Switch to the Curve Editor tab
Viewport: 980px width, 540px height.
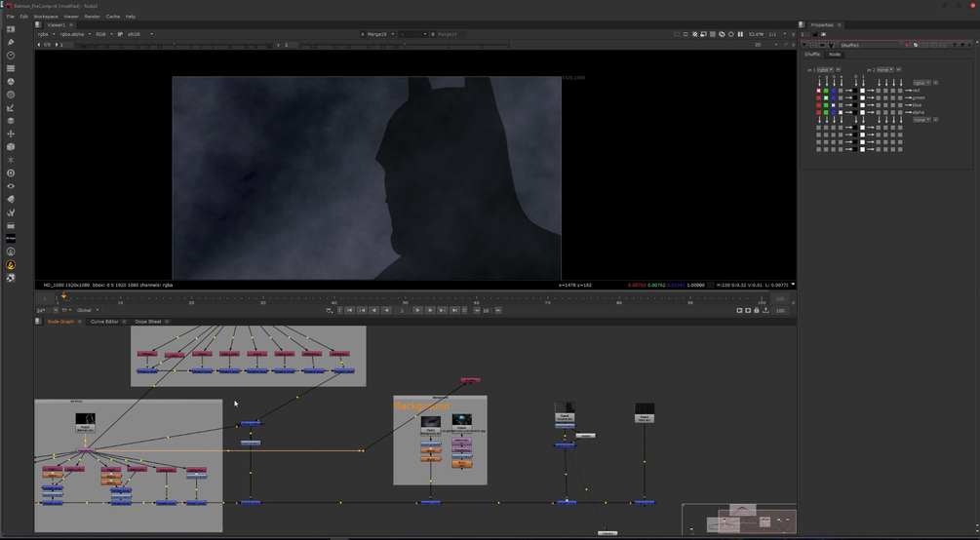(x=104, y=322)
